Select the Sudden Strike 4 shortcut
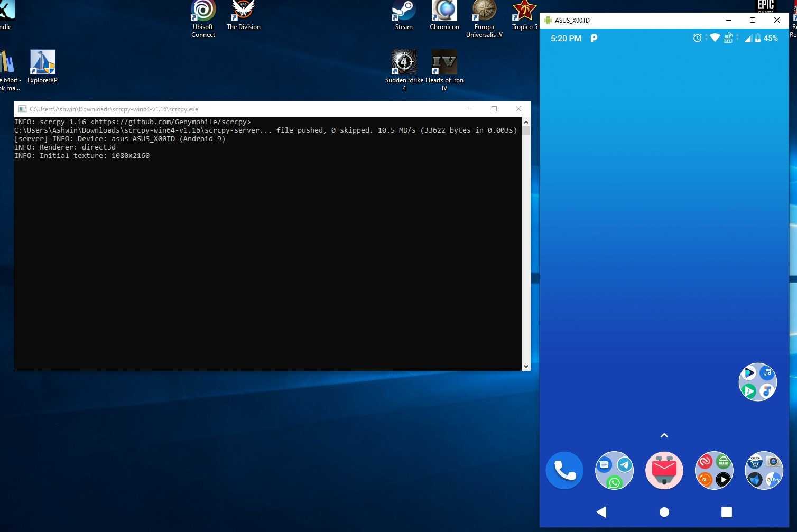The image size is (797, 532). click(x=404, y=70)
